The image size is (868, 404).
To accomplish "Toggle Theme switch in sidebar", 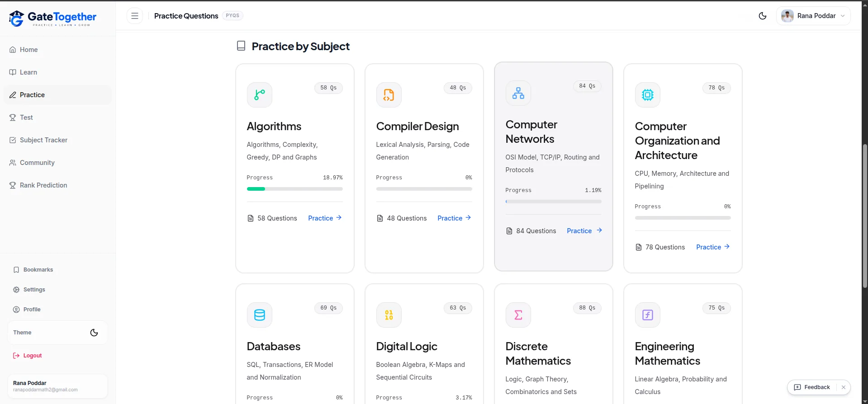I will point(94,333).
